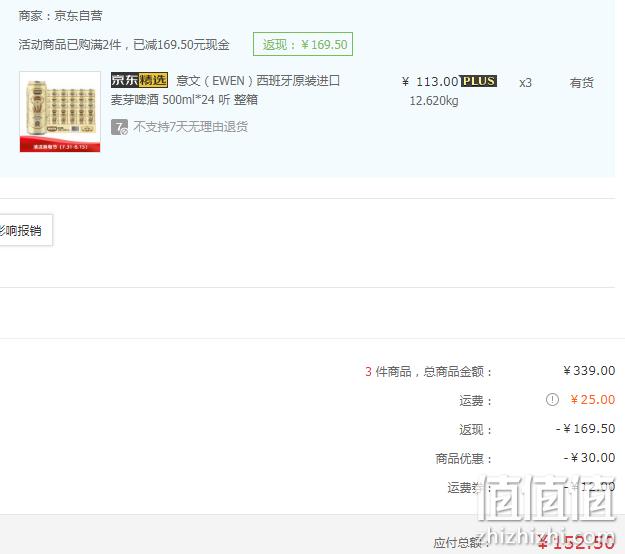Select the product line 麦芽啤酒 500ml*24 听 整箱
Screen dimensions: 625x554
point(184,99)
